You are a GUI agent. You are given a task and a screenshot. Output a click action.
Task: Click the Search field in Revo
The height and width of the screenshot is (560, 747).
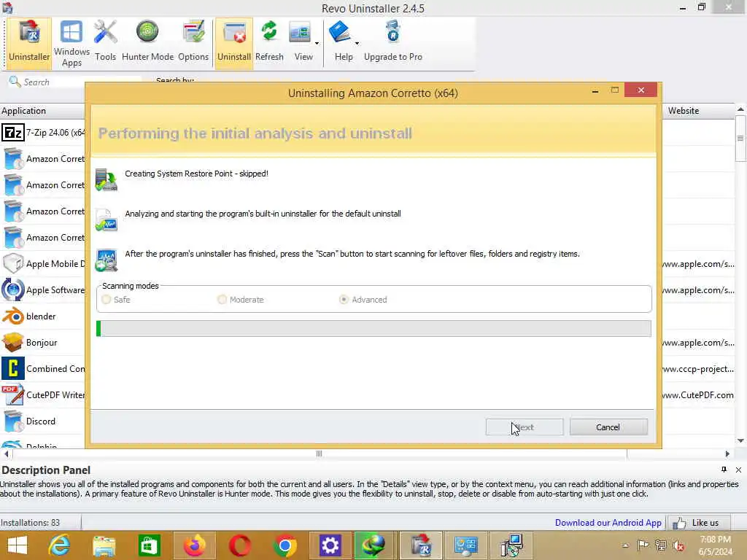(x=76, y=82)
